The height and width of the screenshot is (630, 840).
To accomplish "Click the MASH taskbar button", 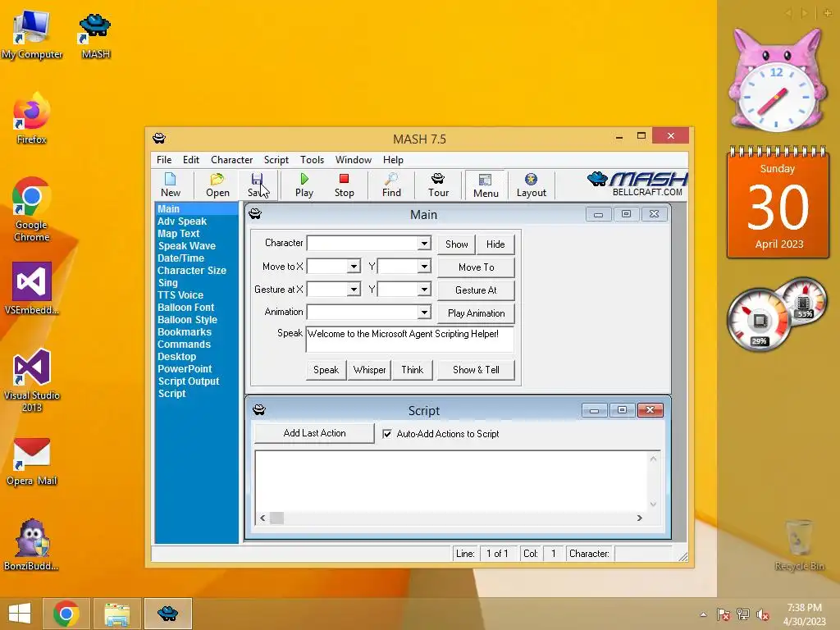I will (x=167, y=614).
